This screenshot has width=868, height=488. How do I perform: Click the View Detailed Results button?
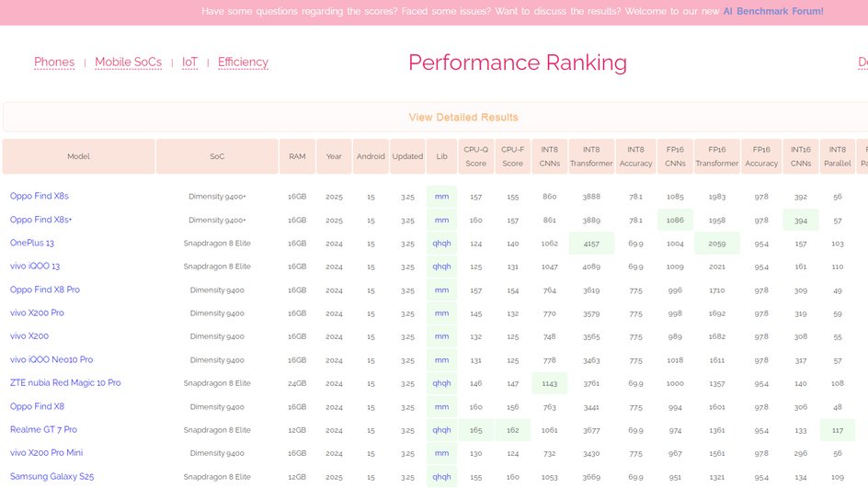coord(463,118)
